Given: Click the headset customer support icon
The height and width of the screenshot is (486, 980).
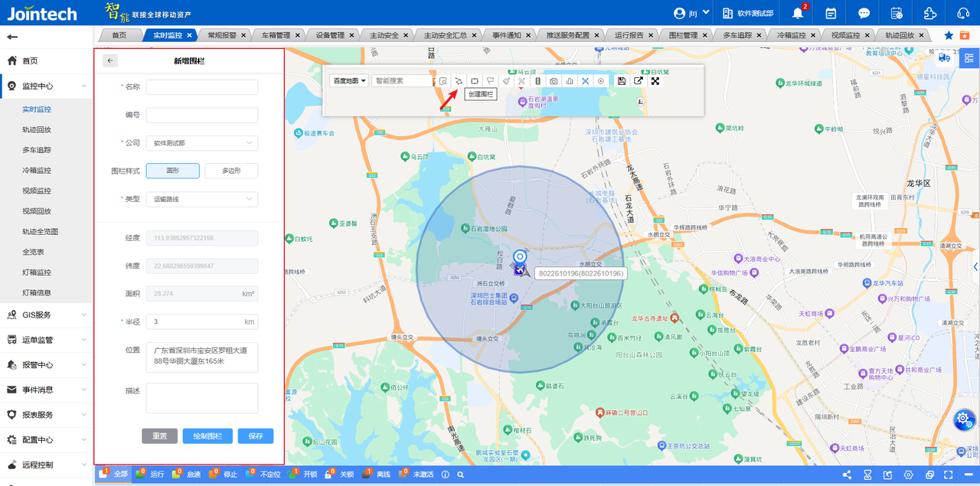Looking at the screenshot, I should pyautogui.click(x=963, y=14).
